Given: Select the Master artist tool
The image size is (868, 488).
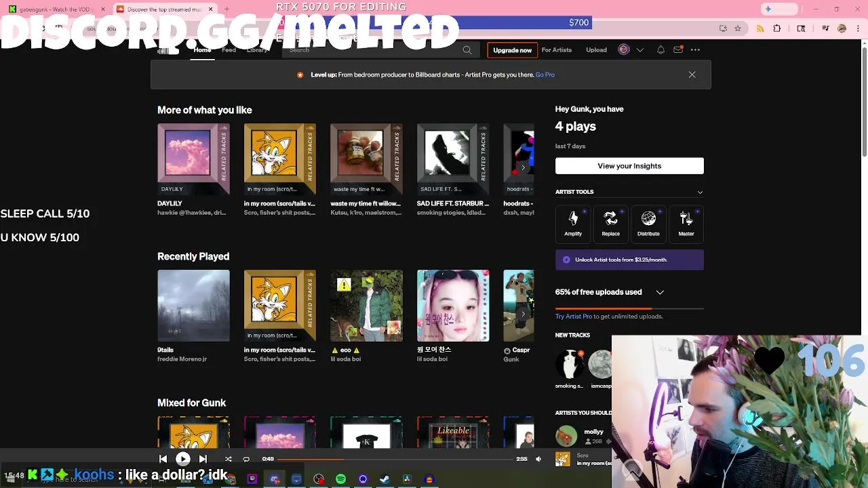Looking at the screenshot, I should [686, 223].
